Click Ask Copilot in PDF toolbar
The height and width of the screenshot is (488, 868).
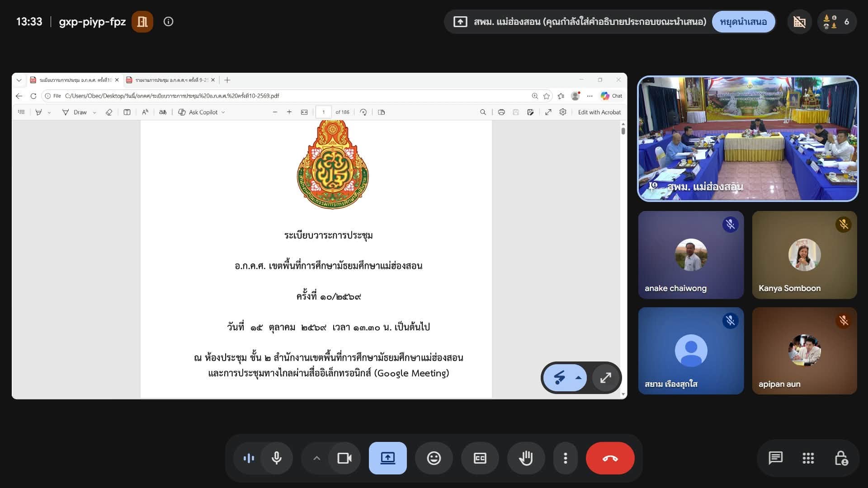click(202, 112)
